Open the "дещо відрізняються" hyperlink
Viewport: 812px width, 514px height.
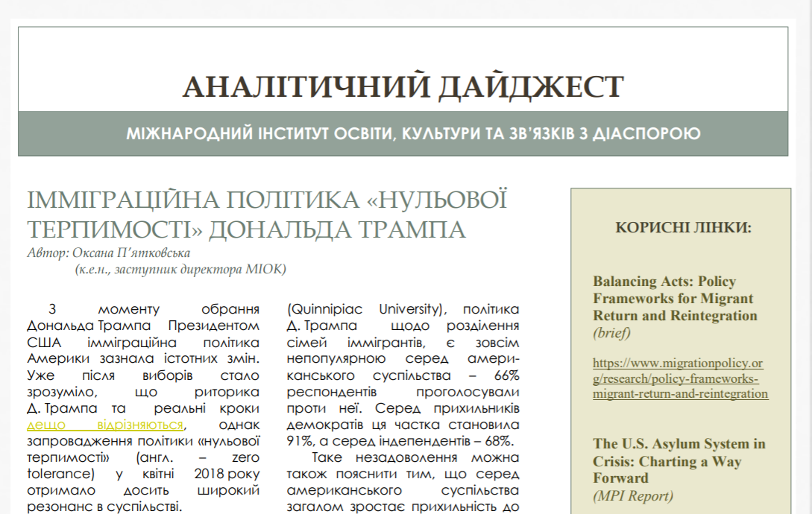105,425
